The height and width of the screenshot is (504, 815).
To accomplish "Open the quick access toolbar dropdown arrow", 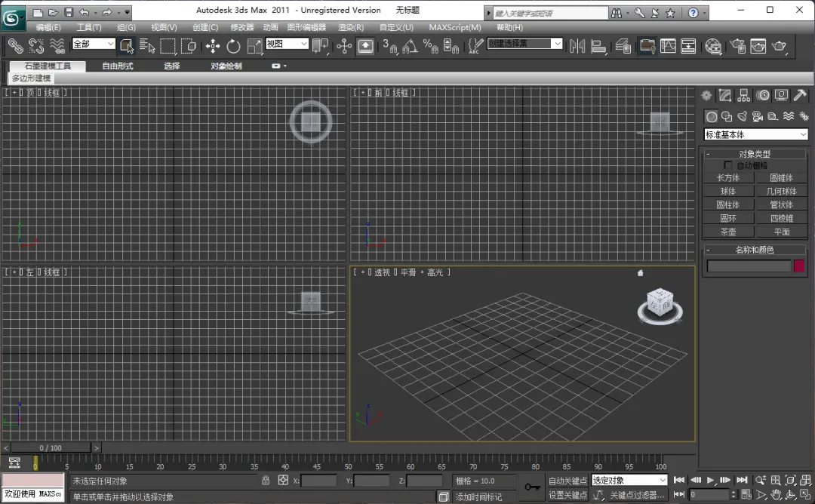I will pos(128,12).
